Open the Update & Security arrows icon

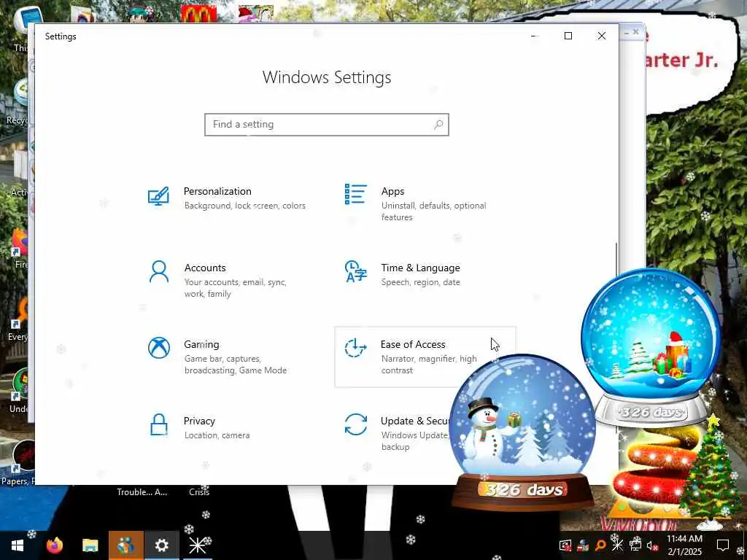[x=356, y=424]
